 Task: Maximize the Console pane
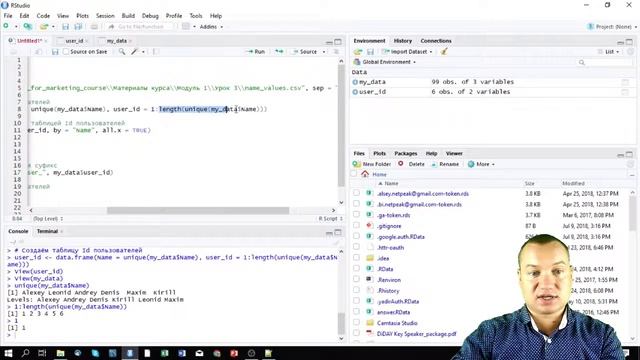(x=338, y=232)
